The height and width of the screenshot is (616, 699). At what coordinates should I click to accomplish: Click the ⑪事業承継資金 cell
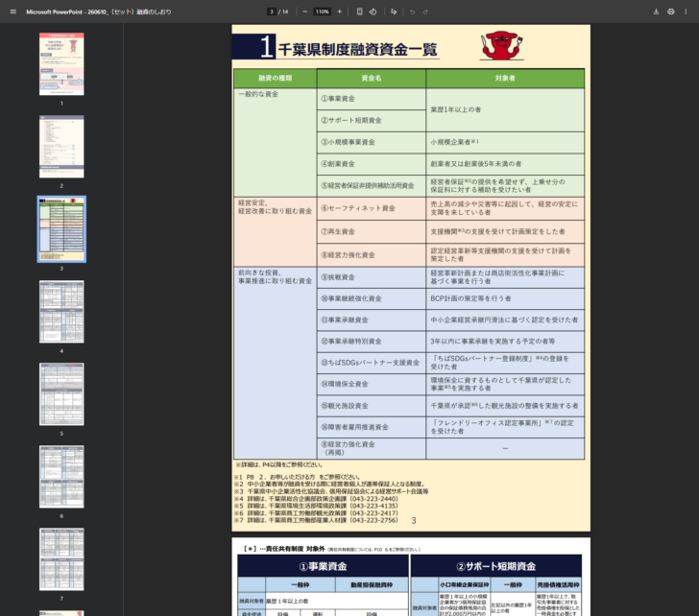(372, 320)
